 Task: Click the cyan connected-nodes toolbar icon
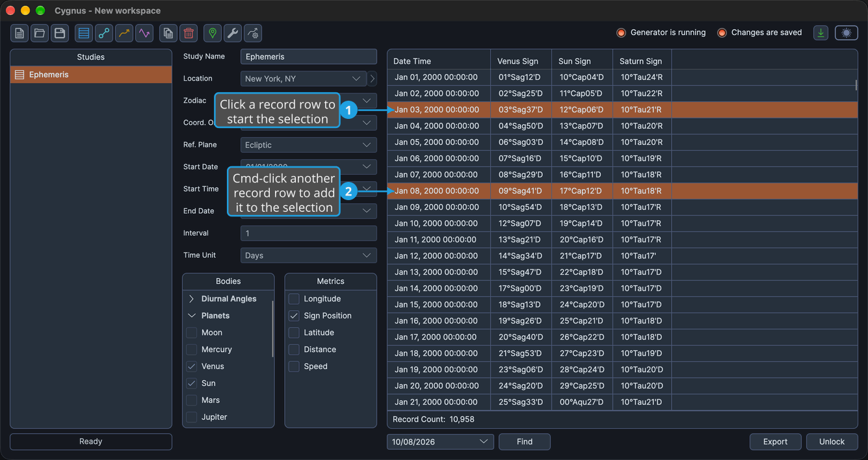tap(104, 33)
